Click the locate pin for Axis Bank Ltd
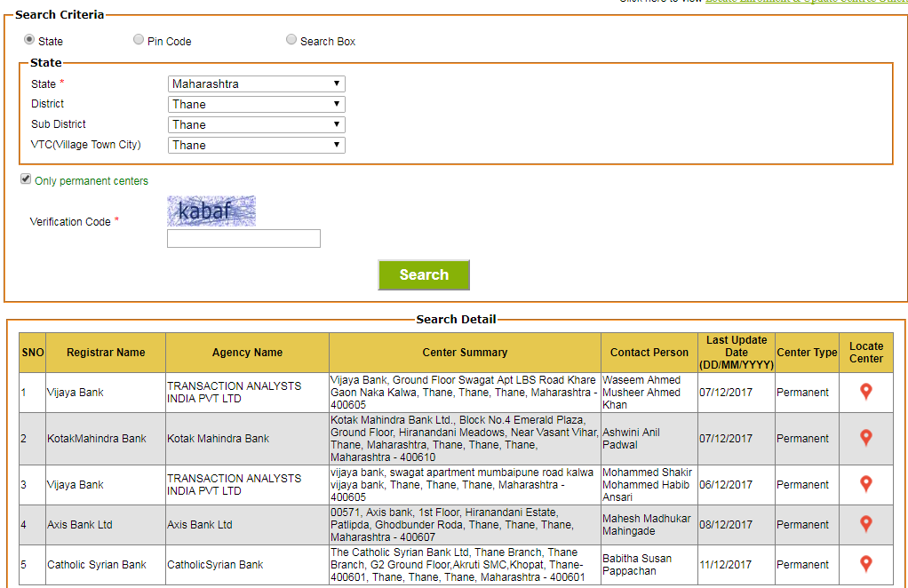 click(x=865, y=524)
